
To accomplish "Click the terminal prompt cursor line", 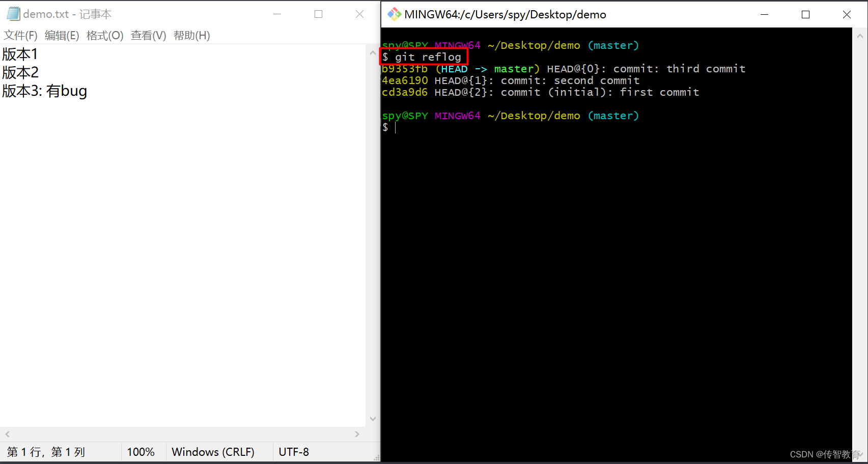I will coord(389,127).
